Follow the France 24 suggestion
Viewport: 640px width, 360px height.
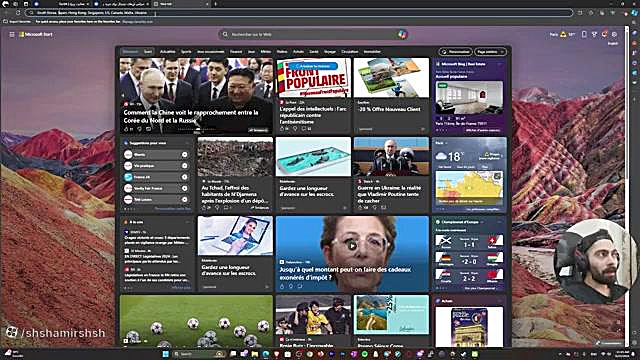184,177
